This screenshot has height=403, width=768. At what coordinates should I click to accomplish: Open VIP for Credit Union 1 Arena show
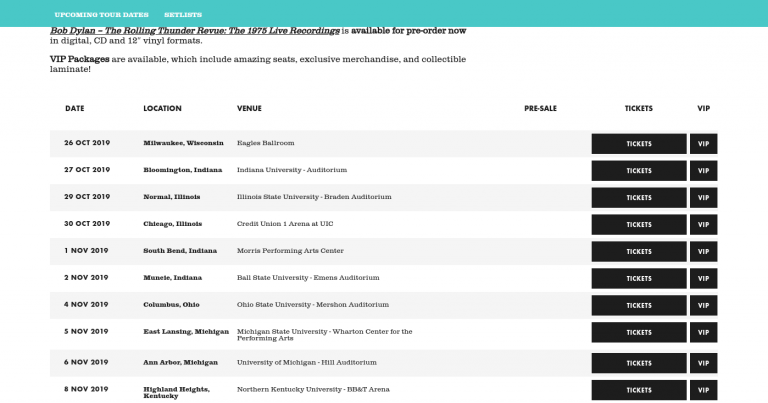pos(703,225)
